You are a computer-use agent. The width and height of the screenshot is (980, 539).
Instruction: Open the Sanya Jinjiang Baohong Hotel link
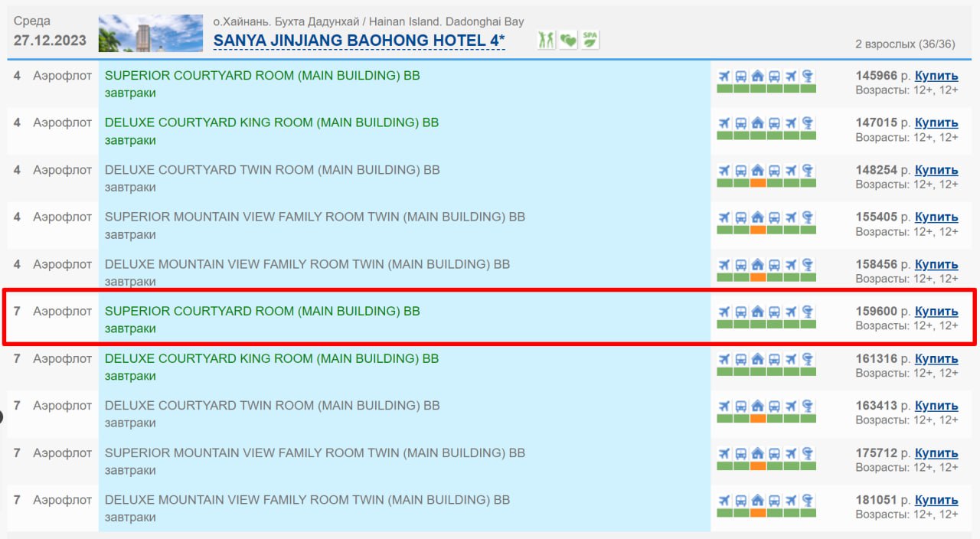point(358,41)
